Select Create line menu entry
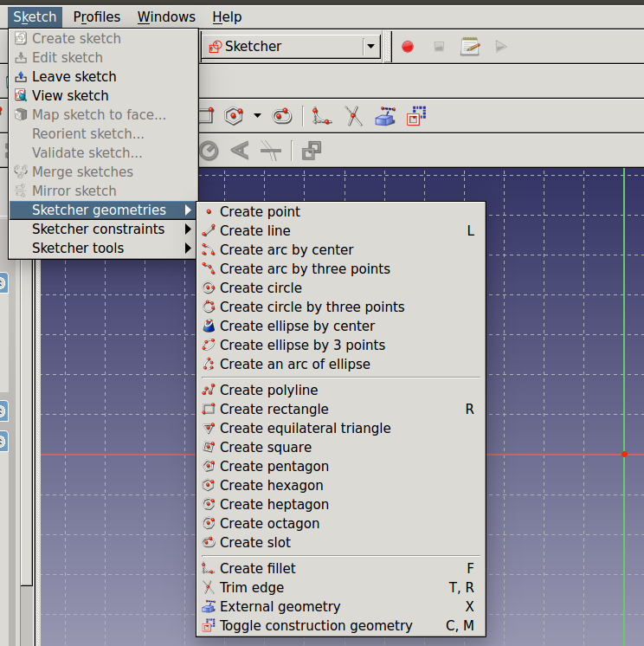 point(341,230)
